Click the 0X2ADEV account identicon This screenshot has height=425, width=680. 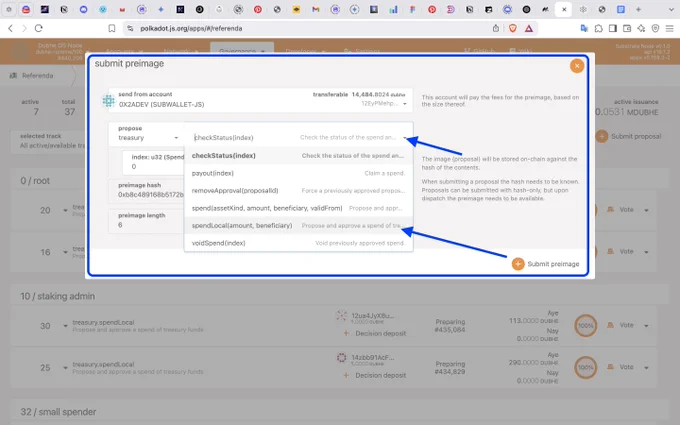(x=108, y=101)
